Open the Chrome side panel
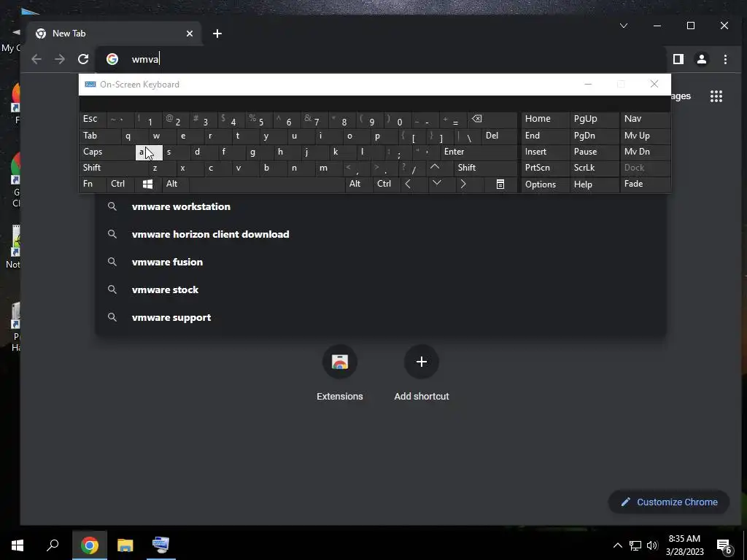The image size is (747, 560). coord(678,59)
